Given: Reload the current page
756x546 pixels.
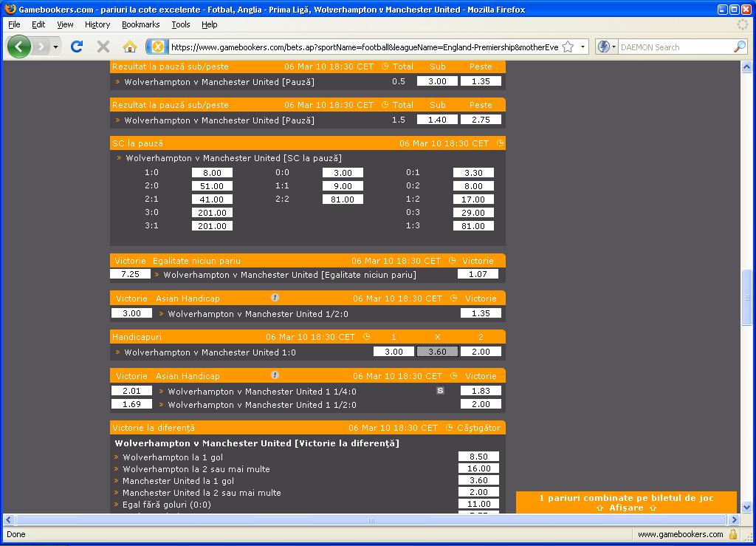Looking at the screenshot, I should (77, 47).
